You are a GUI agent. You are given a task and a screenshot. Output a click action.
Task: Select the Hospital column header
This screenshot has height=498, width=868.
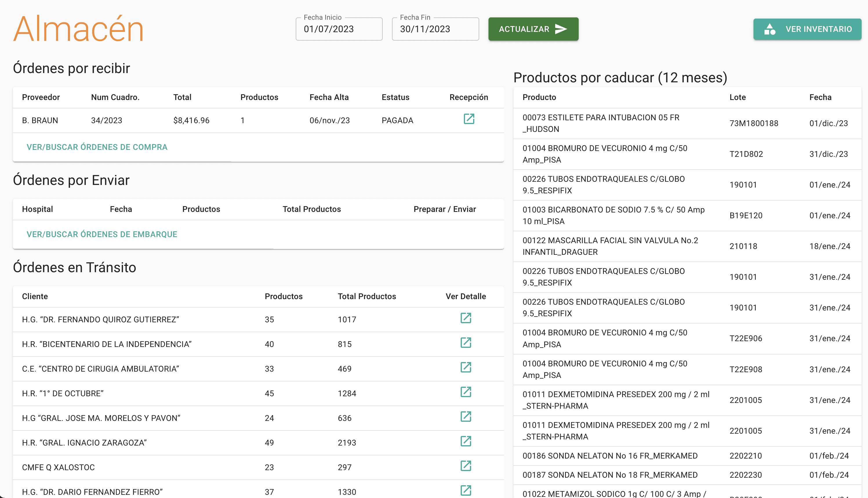[38, 209]
